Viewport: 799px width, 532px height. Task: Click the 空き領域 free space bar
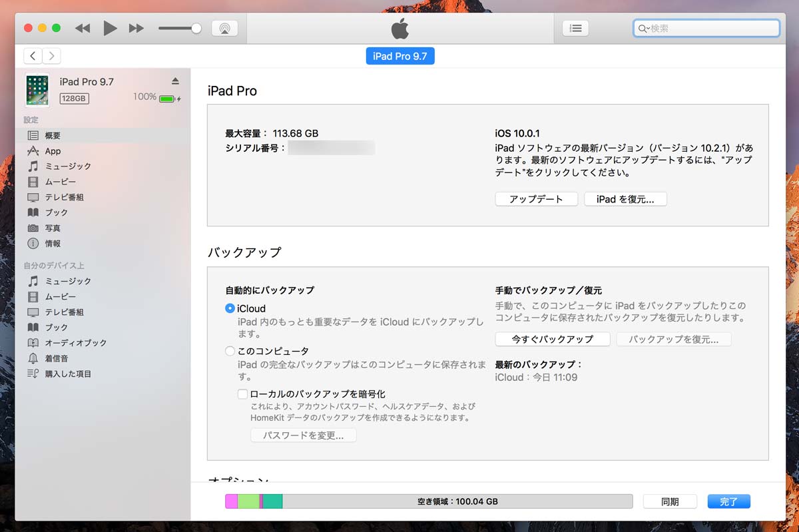(x=457, y=501)
